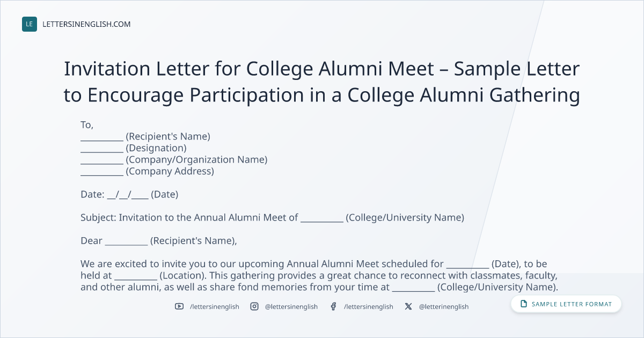644x338 pixels.
Task: Click the Invitation Letter title heading
Action: click(322, 82)
